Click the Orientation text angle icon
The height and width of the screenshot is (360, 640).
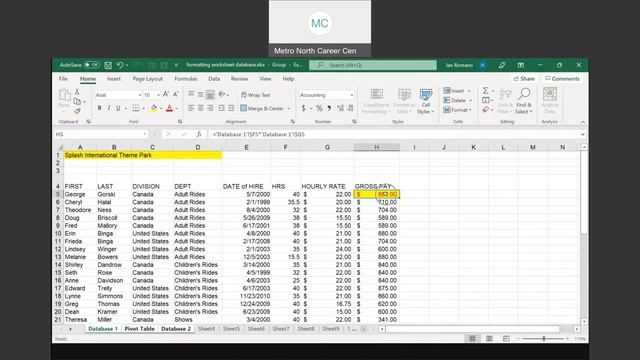[222, 95]
